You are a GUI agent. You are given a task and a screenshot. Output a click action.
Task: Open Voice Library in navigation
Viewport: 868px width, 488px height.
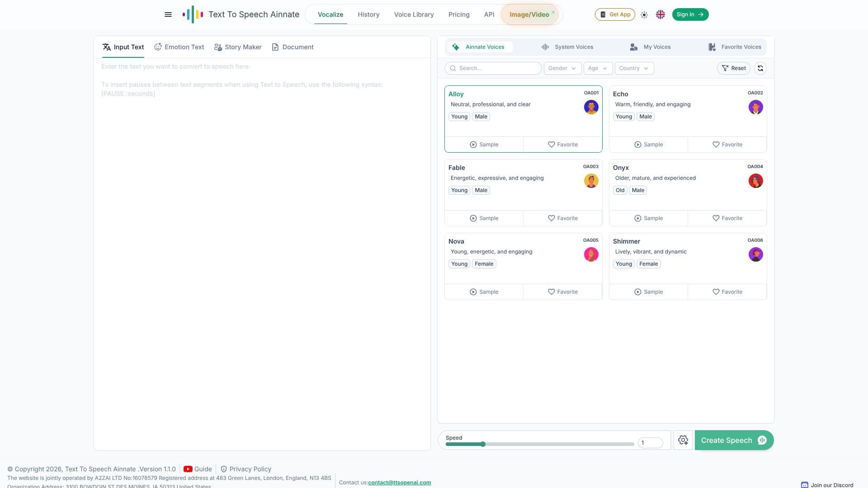pos(414,14)
